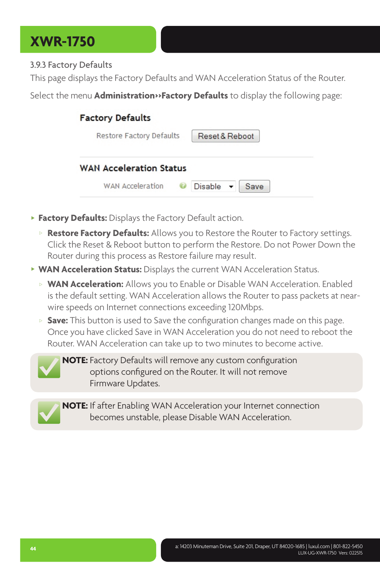Viewport: 380px width, 588px height.
Task: Click the XWR-1750 header title
Action: (63, 41)
